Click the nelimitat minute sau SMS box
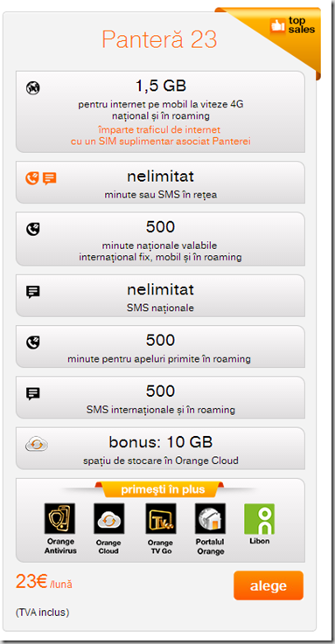The width and height of the screenshot is (335, 644). click(160, 183)
